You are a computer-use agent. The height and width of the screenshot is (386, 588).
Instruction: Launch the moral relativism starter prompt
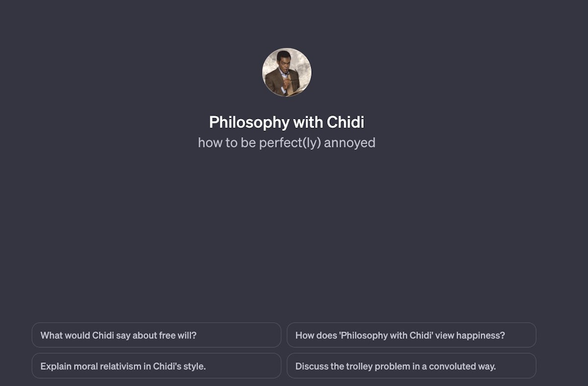156,366
